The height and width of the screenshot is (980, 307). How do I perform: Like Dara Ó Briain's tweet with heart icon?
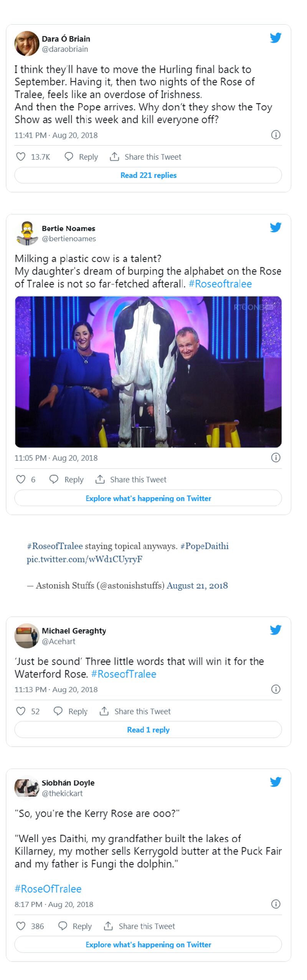21,156
